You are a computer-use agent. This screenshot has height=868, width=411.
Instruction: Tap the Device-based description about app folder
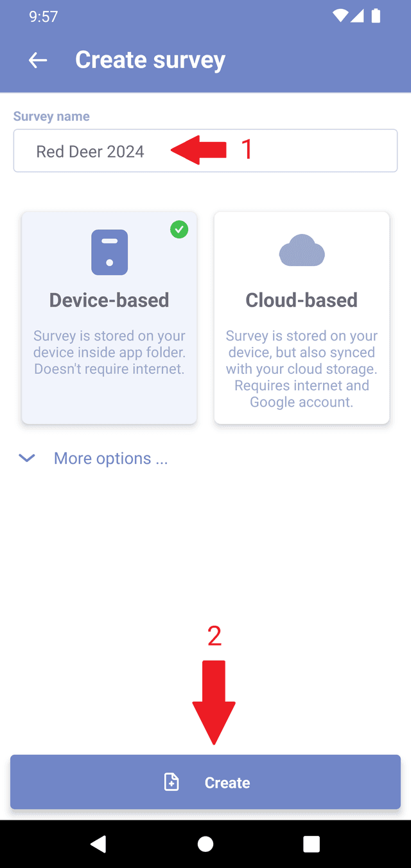coord(109,352)
